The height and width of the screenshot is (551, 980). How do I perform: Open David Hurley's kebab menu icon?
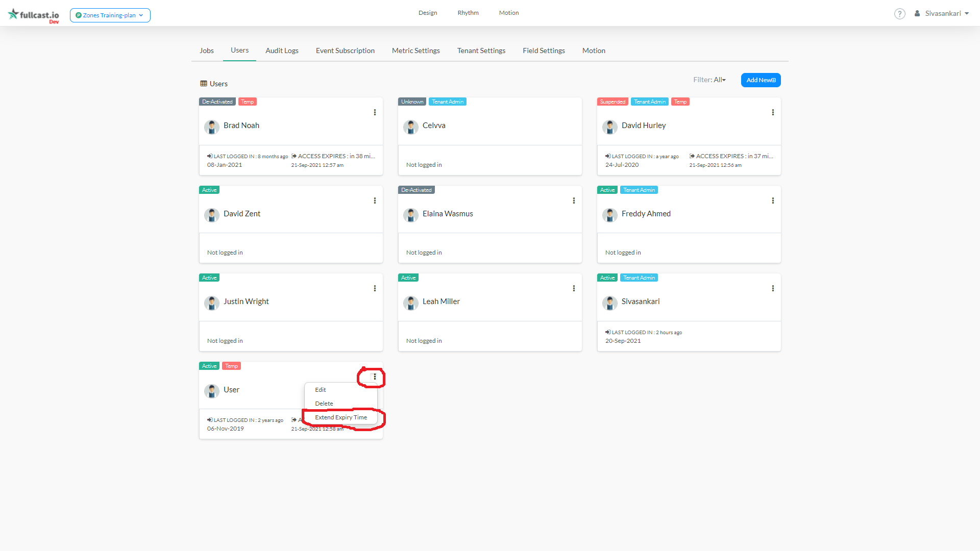point(773,112)
